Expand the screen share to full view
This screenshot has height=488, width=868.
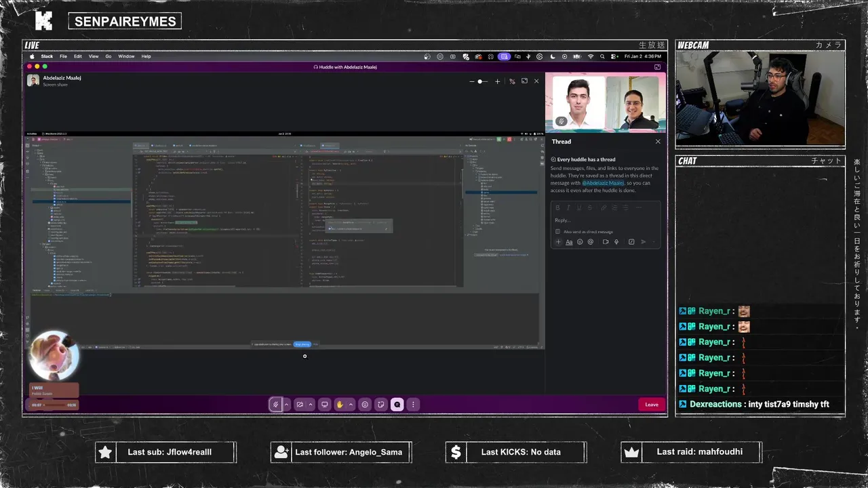tap(524, 81)
